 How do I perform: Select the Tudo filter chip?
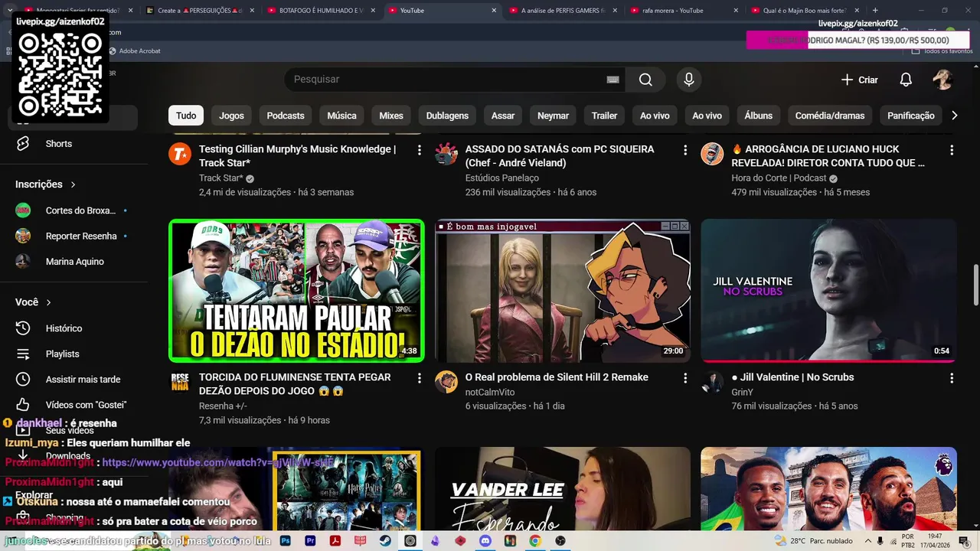pos(186,116)
